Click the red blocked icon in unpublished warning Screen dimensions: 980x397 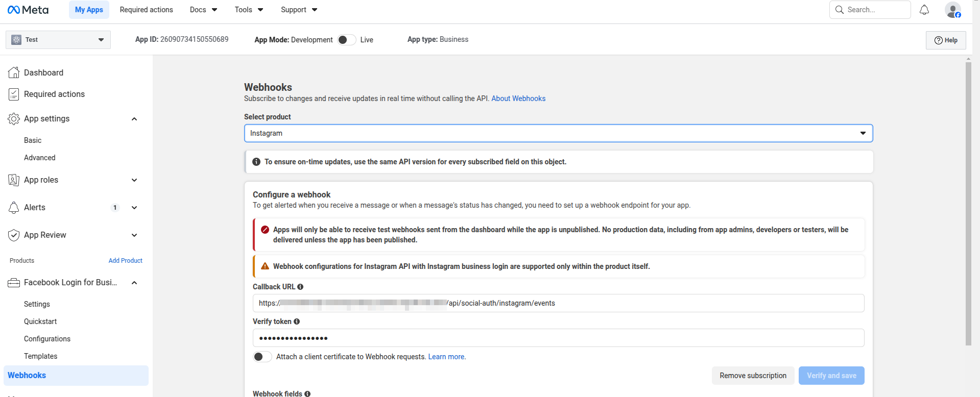coord(265,230)
